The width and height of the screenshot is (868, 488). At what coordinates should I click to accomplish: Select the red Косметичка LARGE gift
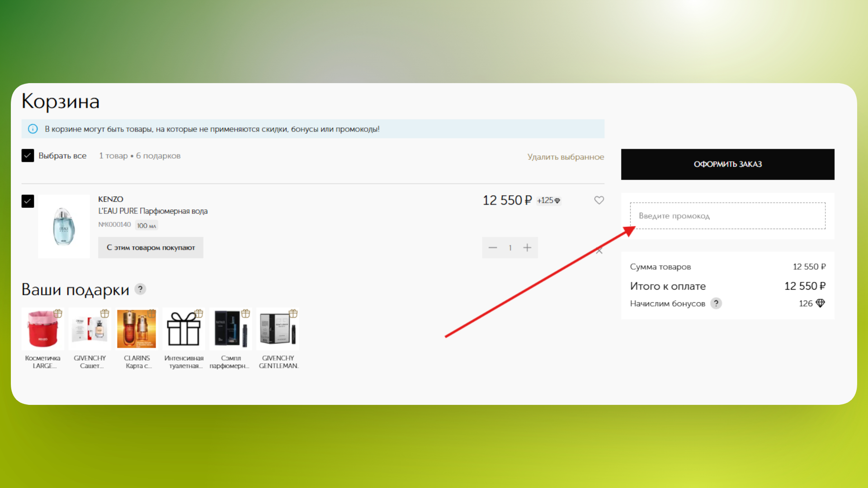point(43,329)
